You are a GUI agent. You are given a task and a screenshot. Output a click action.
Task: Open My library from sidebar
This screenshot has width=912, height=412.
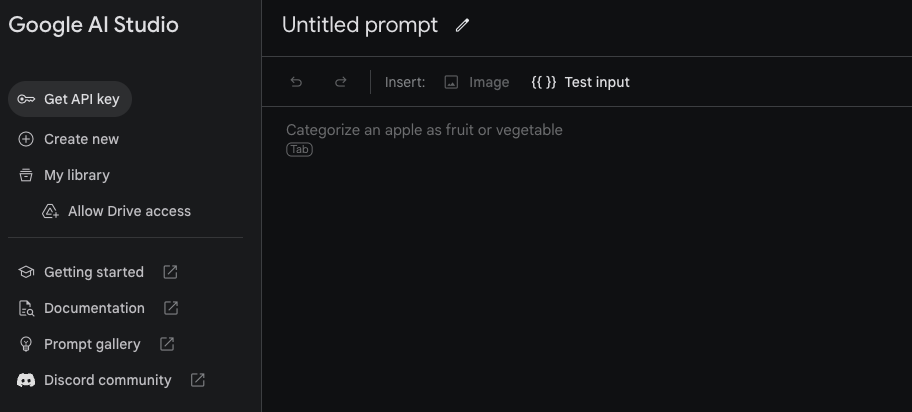click(76, 175)
